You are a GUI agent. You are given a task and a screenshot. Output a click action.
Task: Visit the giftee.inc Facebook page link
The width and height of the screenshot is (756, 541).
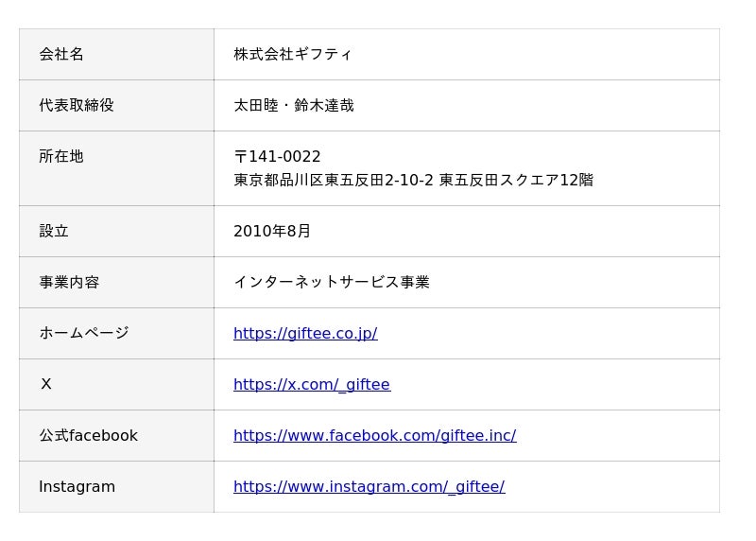[374, 435]
